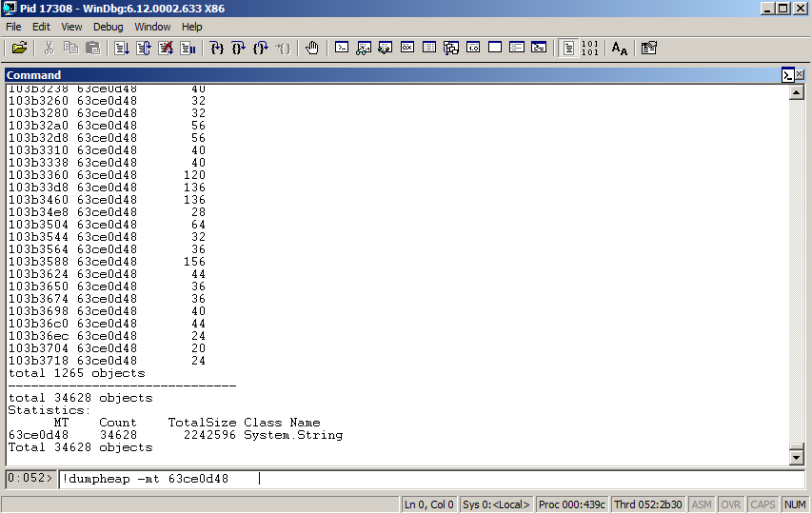Open the Registers window icon
The image size is (812, 514).
(x=407, y=48)
